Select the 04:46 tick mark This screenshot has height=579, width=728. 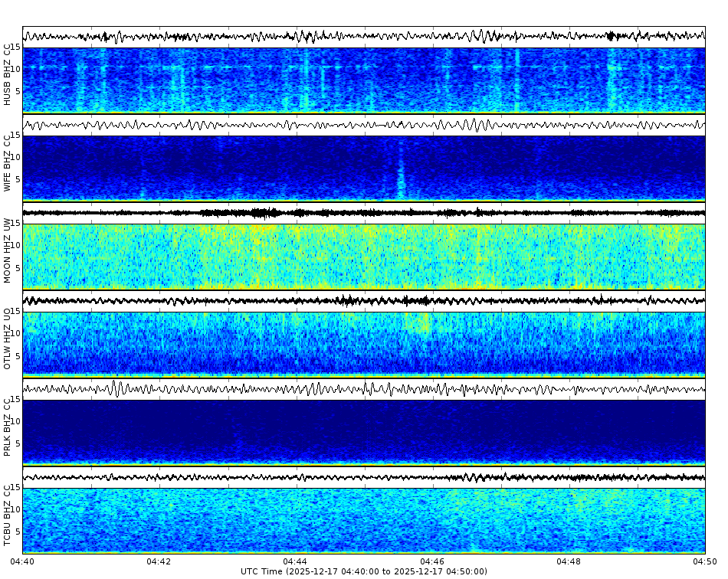coord(433,552)
